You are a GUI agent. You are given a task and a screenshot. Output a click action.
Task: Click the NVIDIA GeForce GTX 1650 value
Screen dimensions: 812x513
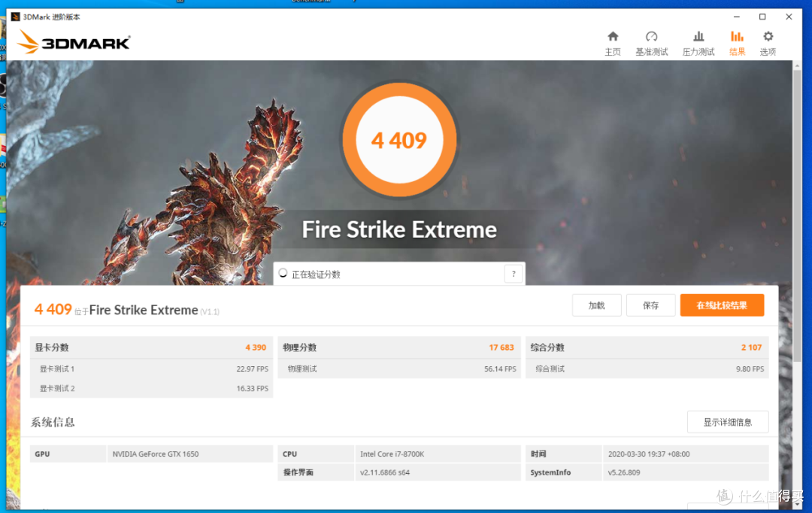pyautogui.click(x=156, y=454)
